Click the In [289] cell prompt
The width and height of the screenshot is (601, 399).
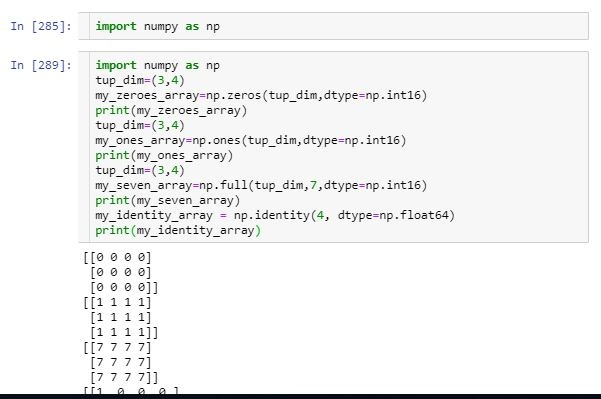(x=41, y=65)
